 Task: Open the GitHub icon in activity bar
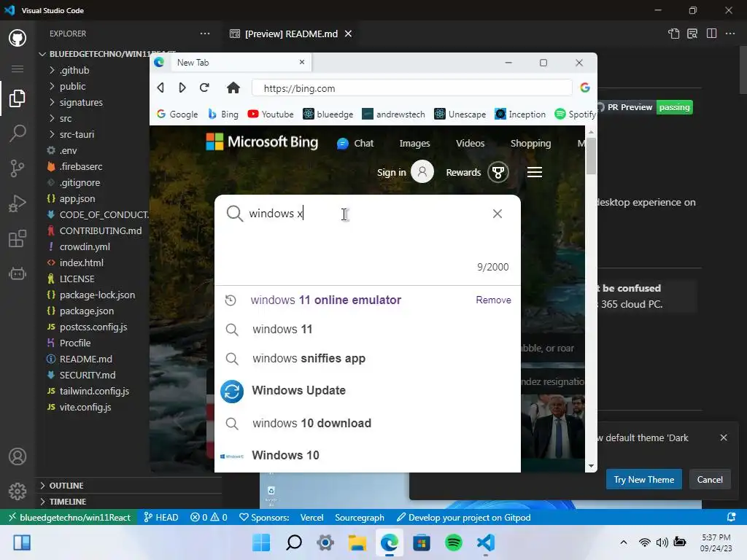click(x=18, y=38)
